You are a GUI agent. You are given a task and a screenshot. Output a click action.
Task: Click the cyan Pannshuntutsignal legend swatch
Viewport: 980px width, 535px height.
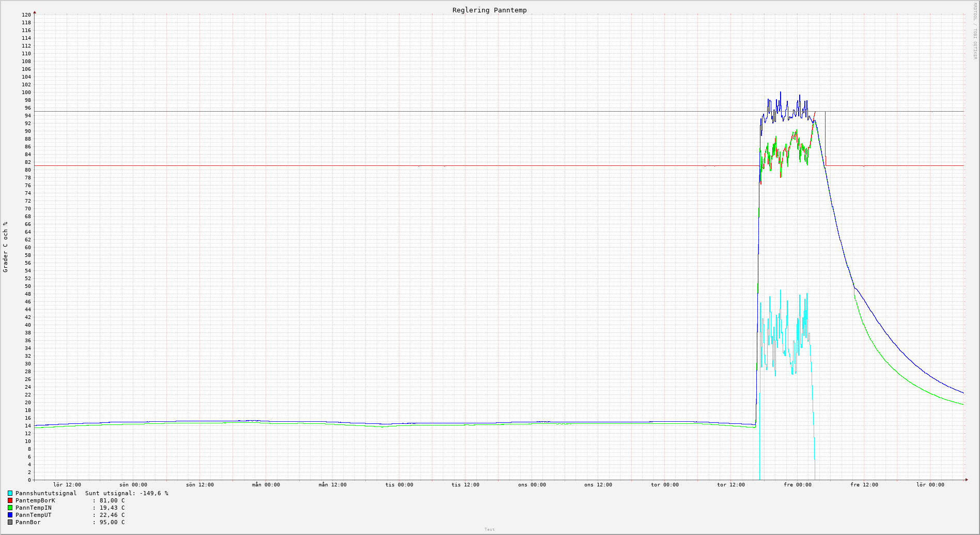[x=10, y=493]
